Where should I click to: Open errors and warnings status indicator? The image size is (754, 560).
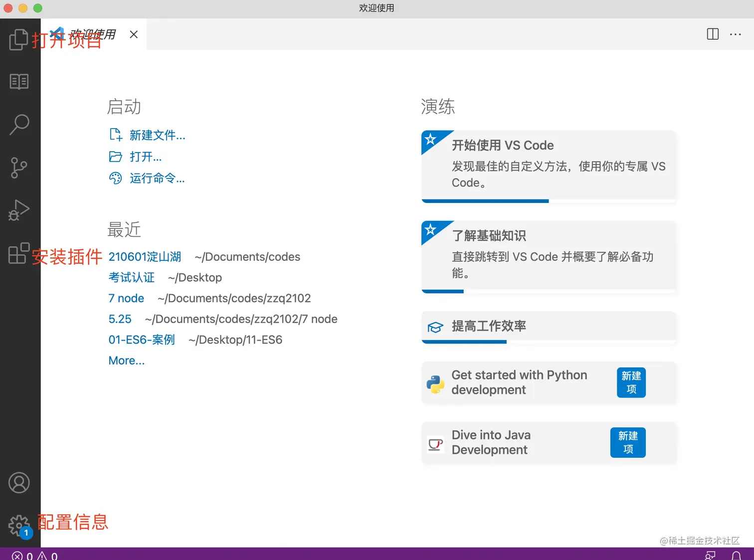[34, 556]
